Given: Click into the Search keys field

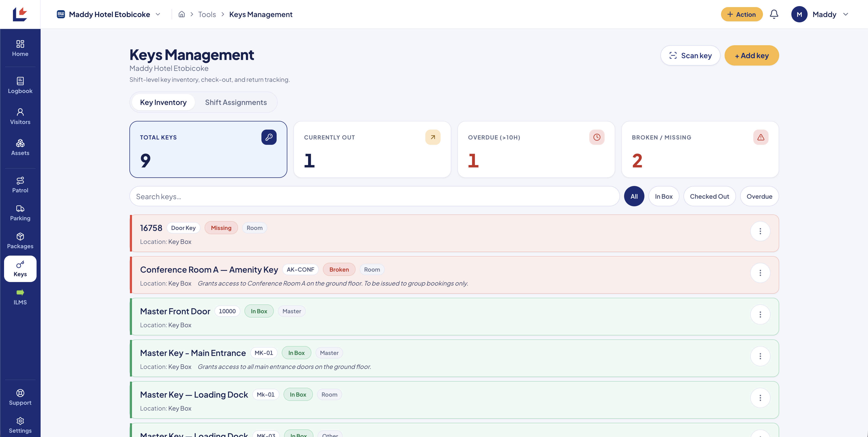Looking at the screenshot, I should pyautogui.click(x=374, y=196).
